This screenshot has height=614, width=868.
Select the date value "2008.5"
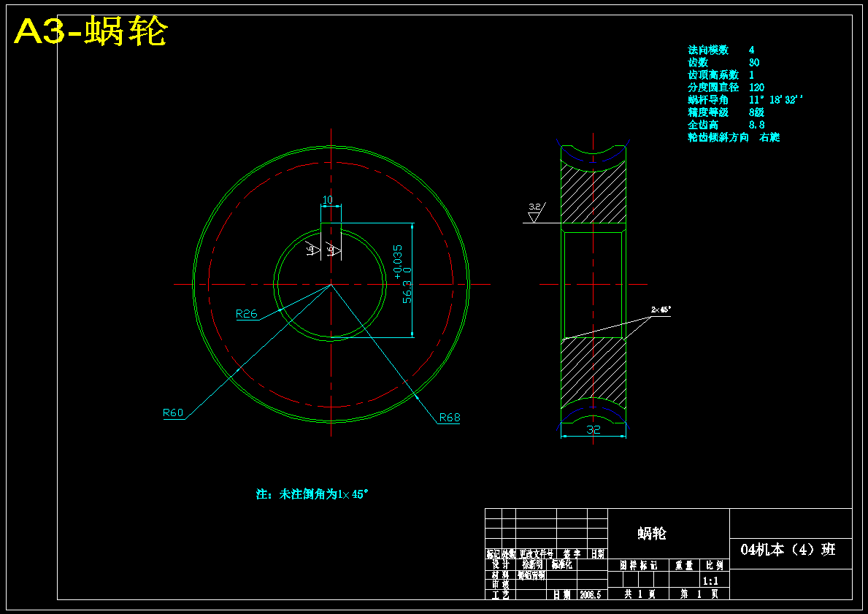pyautogui.click(x=591, y=594)
